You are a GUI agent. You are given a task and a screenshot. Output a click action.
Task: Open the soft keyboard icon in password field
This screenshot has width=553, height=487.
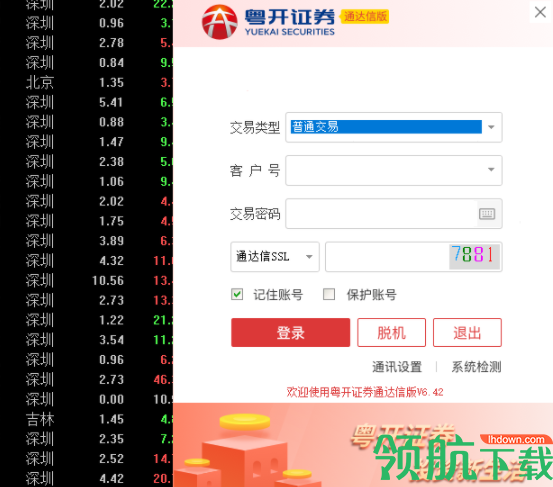487,214
